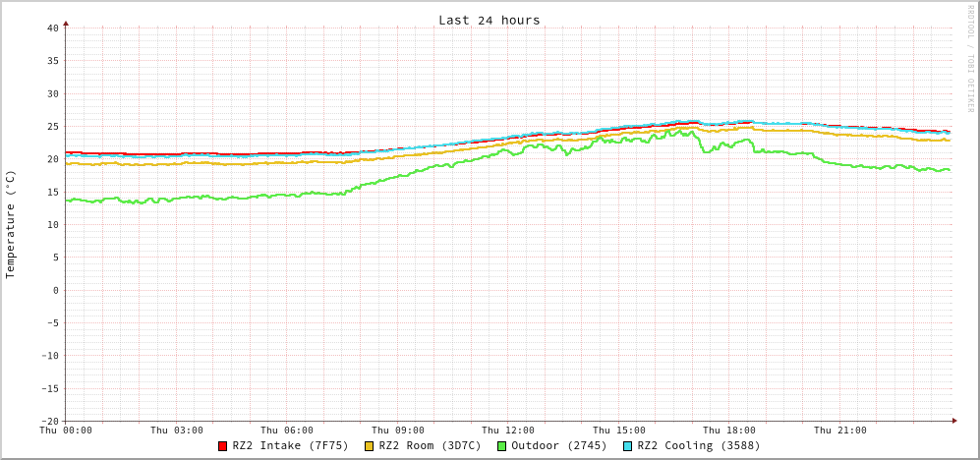The height and width of the screenshot is (460, 980).
Task: Click the 'Thu 06:00' time axis label
Action: click(287, 430)
